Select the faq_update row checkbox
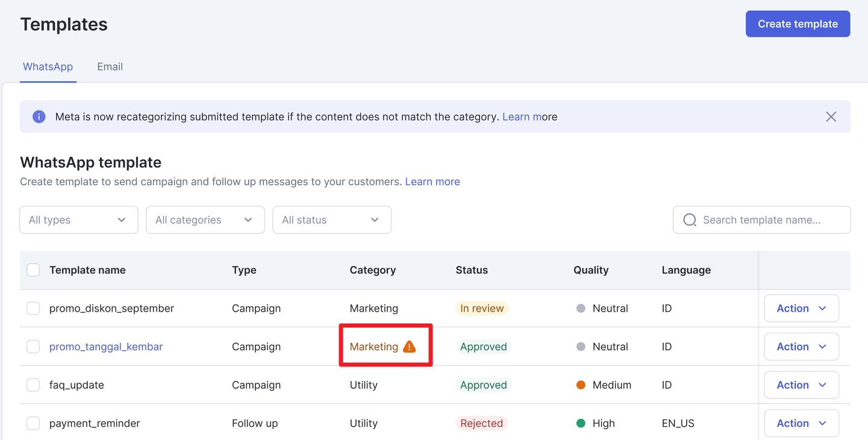This screenshot has width=868, height=440. point(33,385)
